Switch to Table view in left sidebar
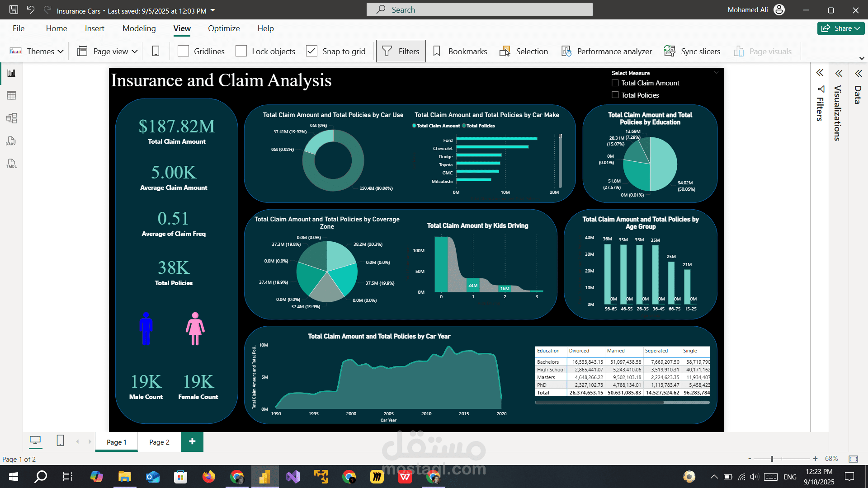This screenshot has height=488, width=868. [x=11, y=95]
